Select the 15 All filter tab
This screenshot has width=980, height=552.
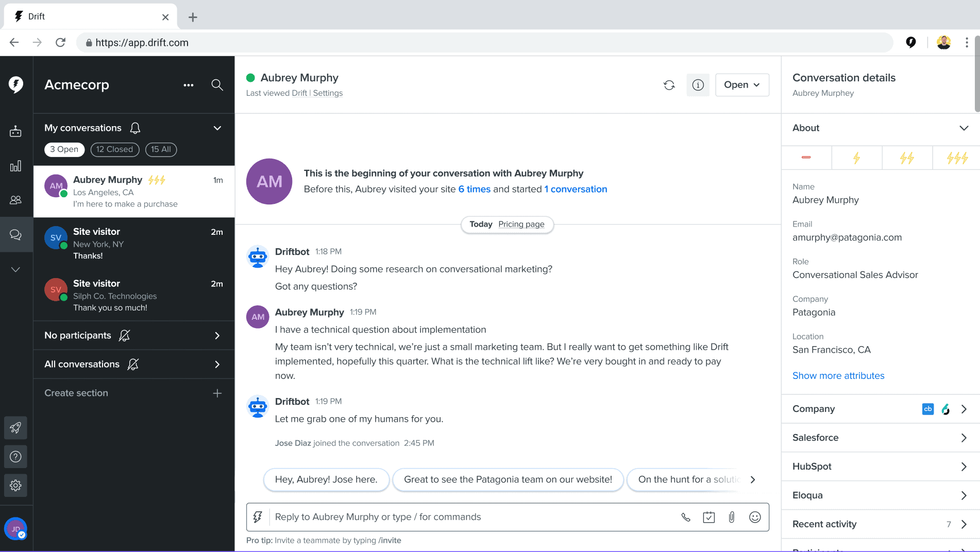161,149
